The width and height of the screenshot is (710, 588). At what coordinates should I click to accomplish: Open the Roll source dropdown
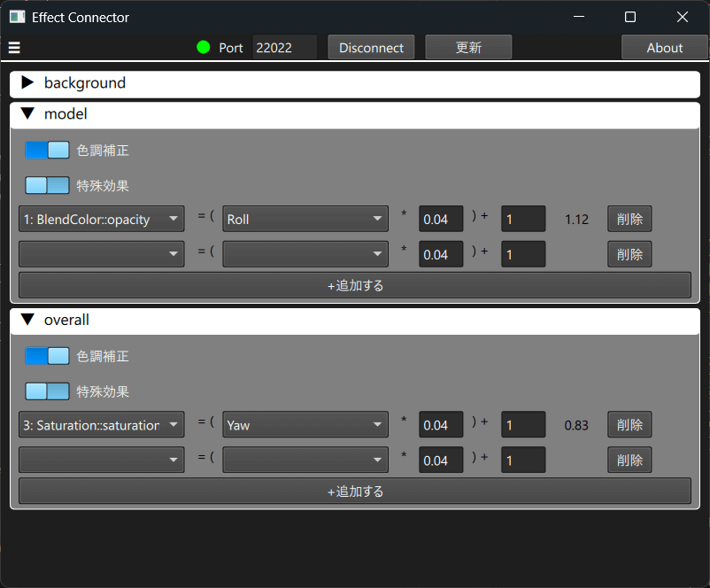[x=305, y=219]
